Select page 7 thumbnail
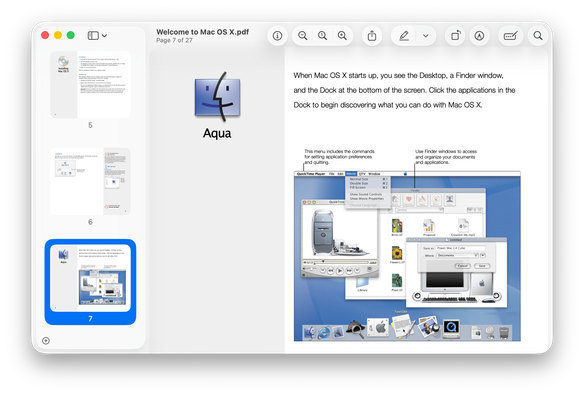 click(91, 278)
